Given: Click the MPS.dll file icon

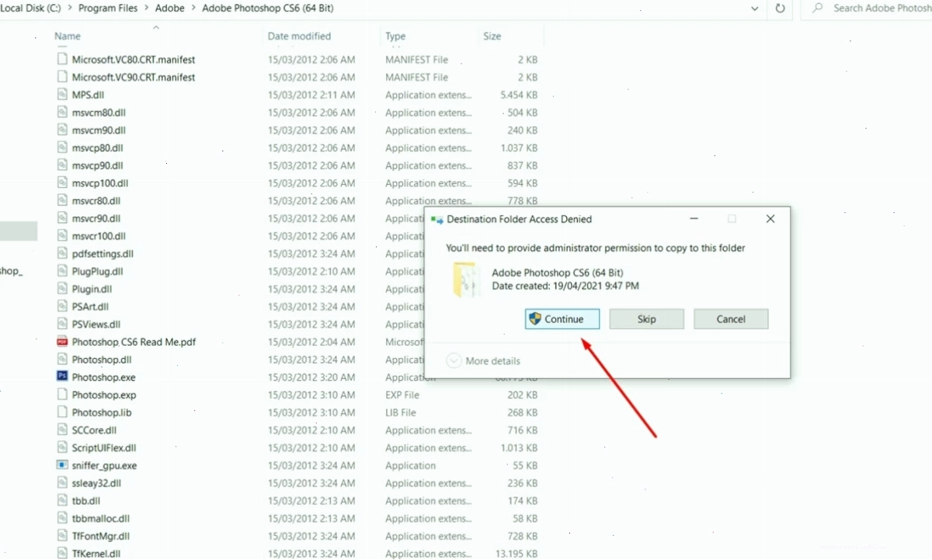Looking at the screenshot, I should click(62, 95).
